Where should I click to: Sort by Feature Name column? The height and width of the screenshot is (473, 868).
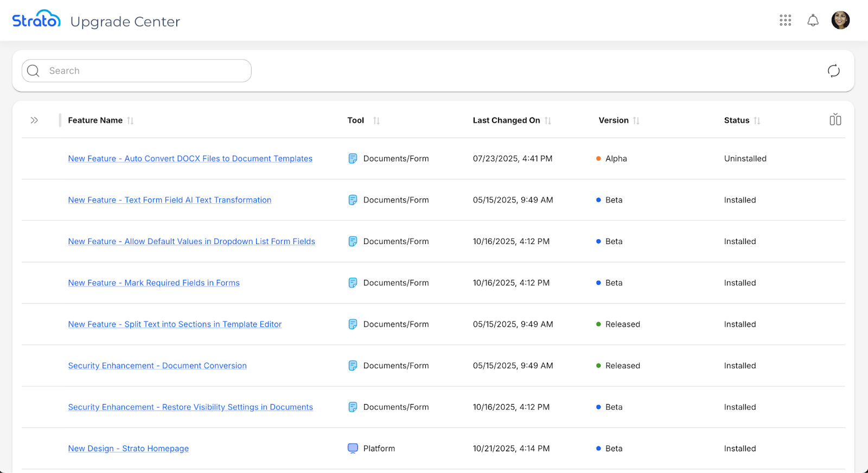coord(130,121)
